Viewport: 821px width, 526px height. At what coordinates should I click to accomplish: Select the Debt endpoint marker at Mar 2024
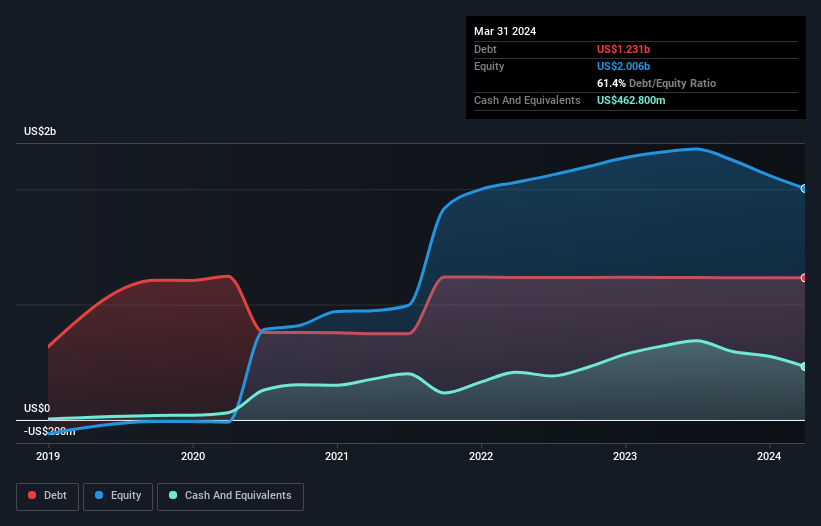click(804, 278)
